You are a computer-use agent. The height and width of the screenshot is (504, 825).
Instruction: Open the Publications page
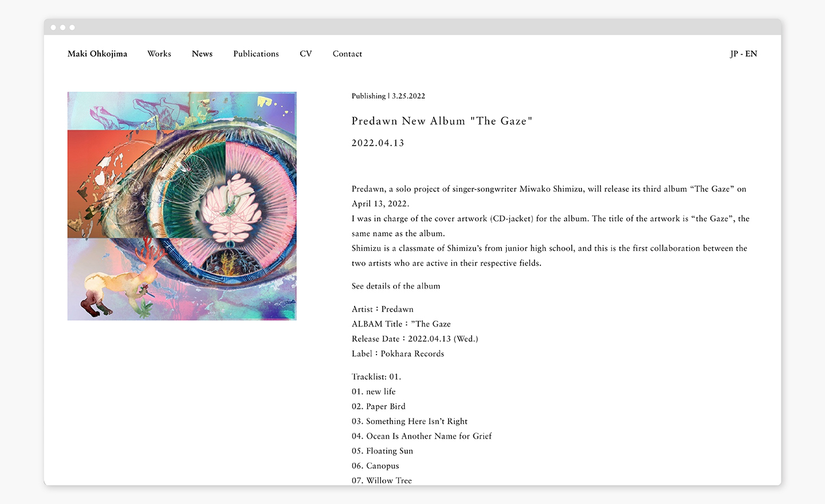point(256,54)
